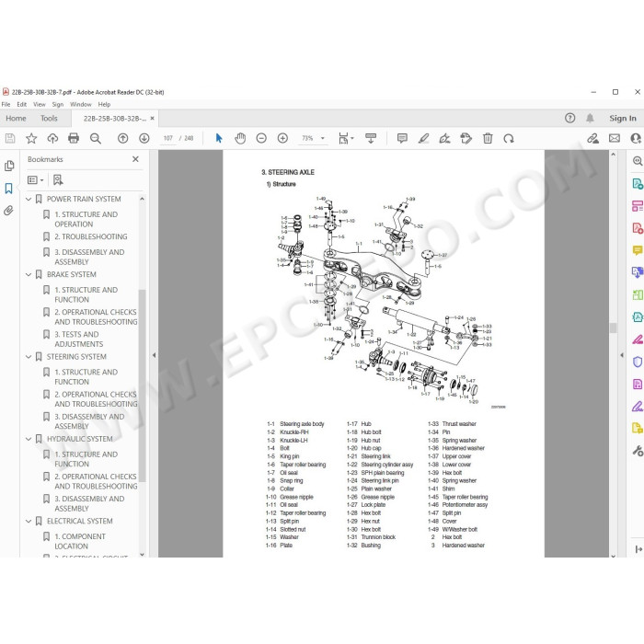Open the help question mark icon
The height and width of the screenshot is (644, 644).
point(569,119)
